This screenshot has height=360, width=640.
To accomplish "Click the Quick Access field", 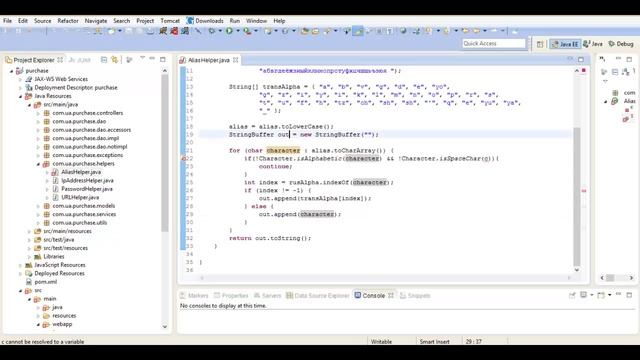I will [494, 43].
